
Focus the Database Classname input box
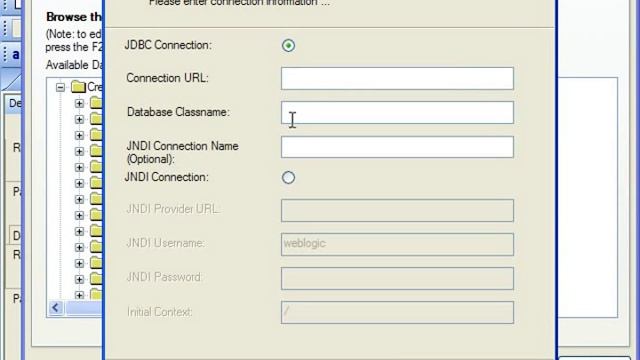(x=397, y=113)
